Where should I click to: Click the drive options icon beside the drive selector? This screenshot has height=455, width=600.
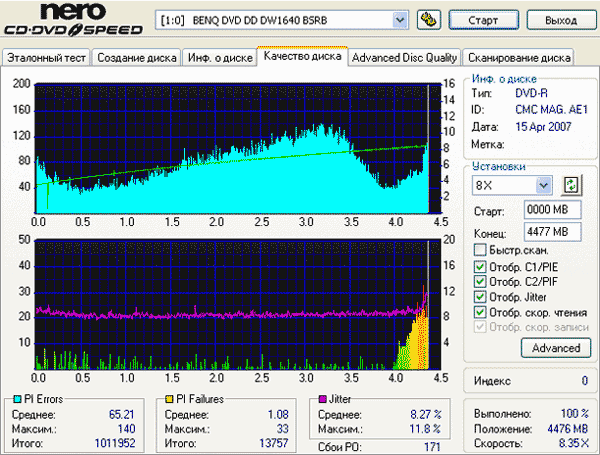(428, 20)
